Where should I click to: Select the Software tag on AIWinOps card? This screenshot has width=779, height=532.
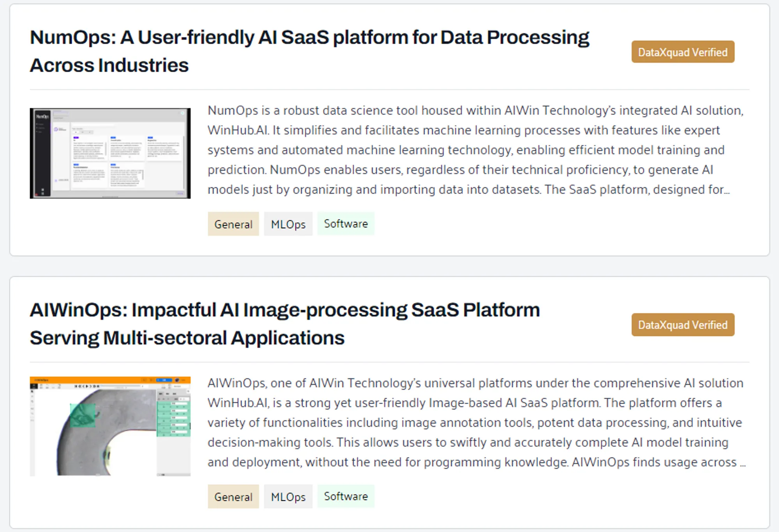(x=346, y=496)
